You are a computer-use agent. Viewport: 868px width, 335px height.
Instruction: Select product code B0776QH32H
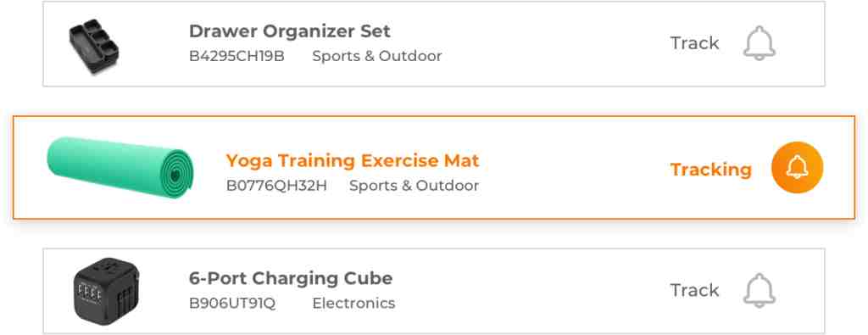point(276,186)
